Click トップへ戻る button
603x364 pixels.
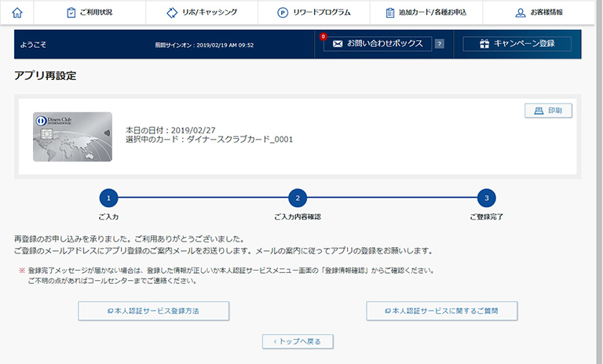pyautogui.click(x=298, y=341)
